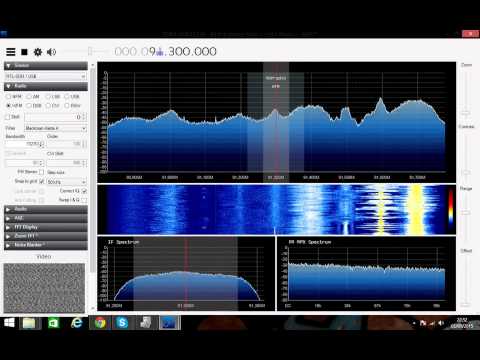Open Skype from the taskbar
This screenshot has height=360, width=480.
122,323
